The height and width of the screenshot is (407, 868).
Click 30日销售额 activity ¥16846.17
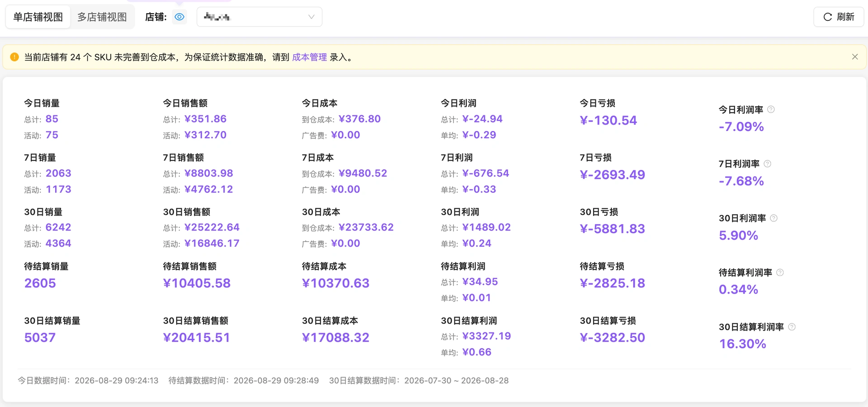(x=212, y=243)
